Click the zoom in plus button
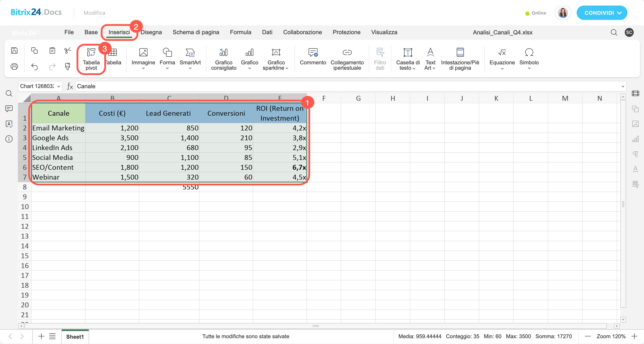The width and height of the screenshot is (644, 344). pyautogui.click(x=635, y=336)
